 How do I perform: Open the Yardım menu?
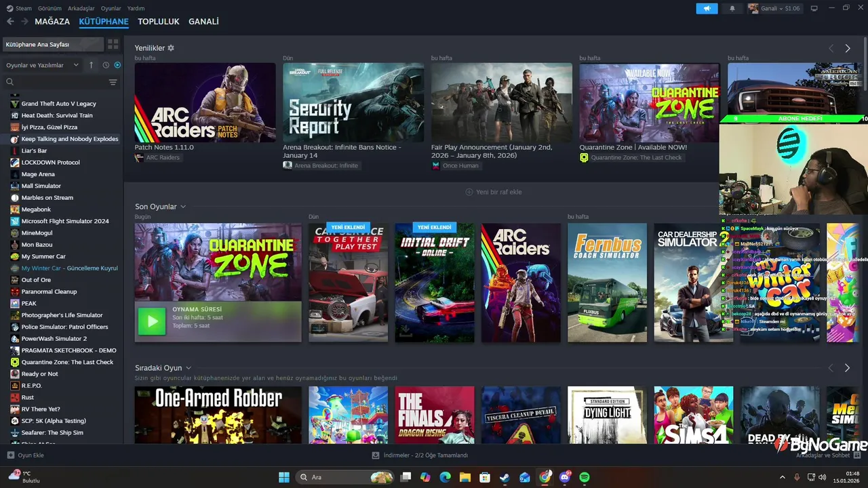pyautogui.click(x=136, y=8)
